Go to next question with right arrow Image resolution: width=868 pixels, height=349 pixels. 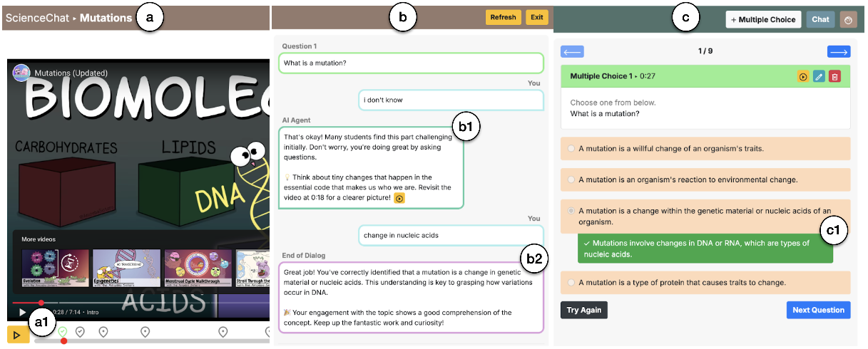(839, 51)
